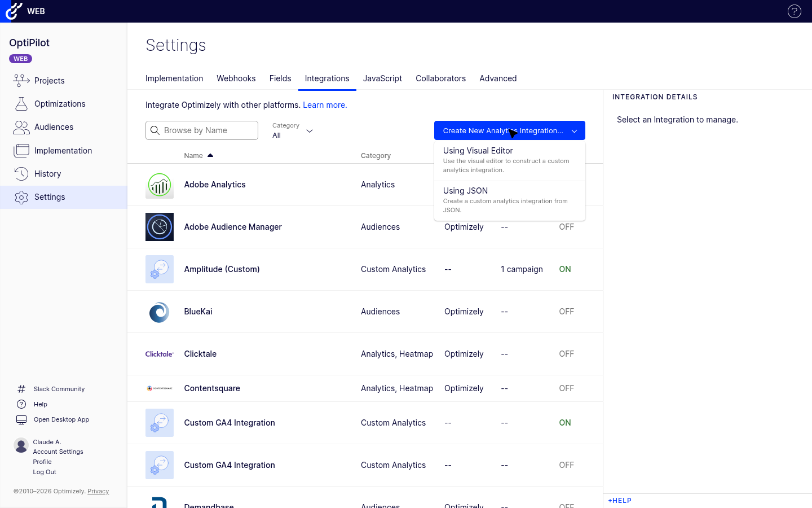This screenshot has width=812, height=508.
Task: Click the search magnifier icon
Action: click(x=155, y=130)
